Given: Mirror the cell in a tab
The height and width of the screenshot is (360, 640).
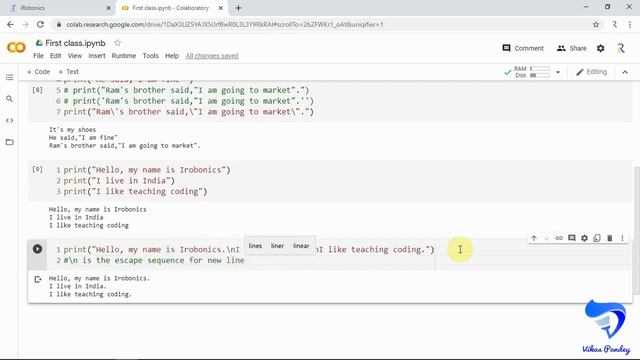Looking at the screenshot, I should coord(597,238).
